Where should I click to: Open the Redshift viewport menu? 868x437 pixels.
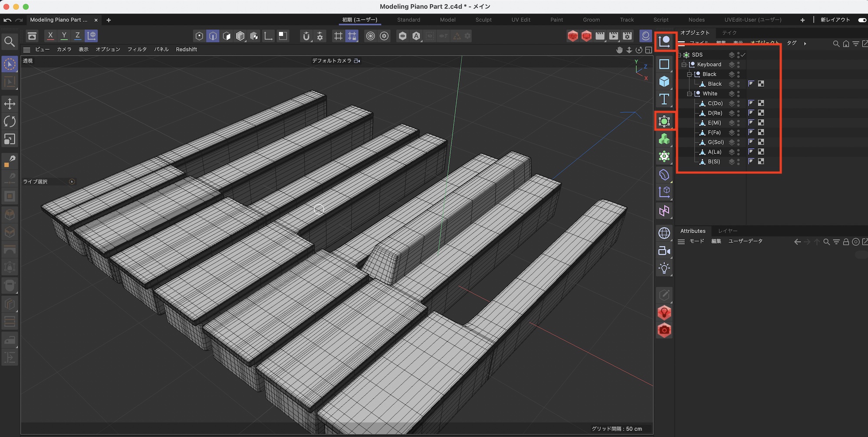tap(186, 49)
